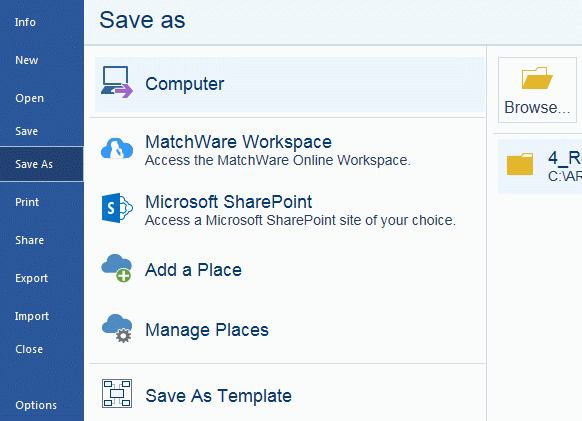Click the Computer laptop icon
The width and height of the screenshot is (582, 421).
[117, 82]
